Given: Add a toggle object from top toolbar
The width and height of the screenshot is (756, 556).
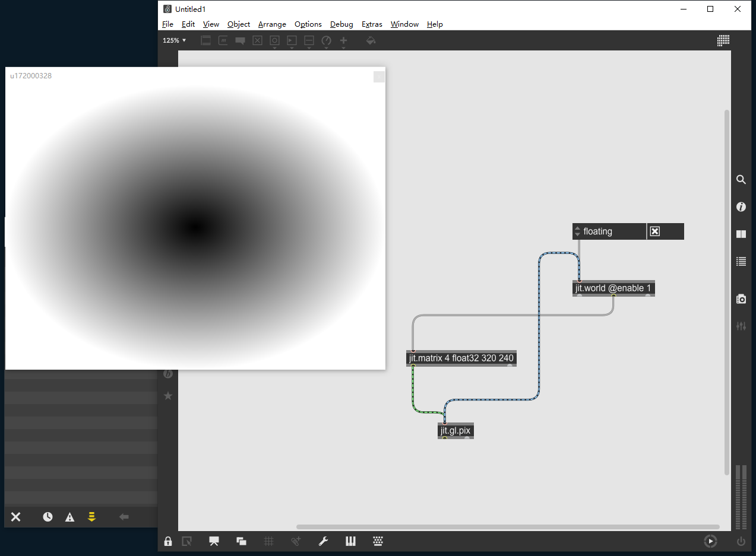Looking at the screenshot, I should point(257,41).
